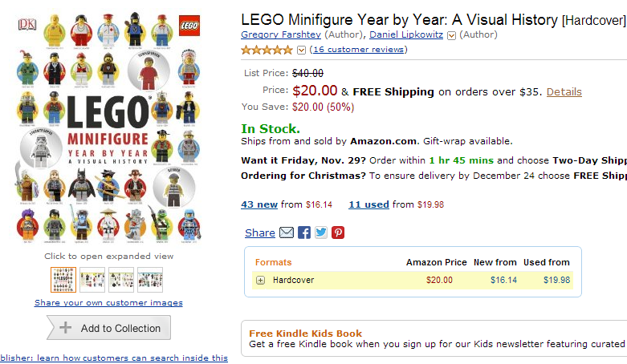Select the fourth preview thumbnail
Image resolution: width=627 pixels, height=364 pixels.
(150, 279)
